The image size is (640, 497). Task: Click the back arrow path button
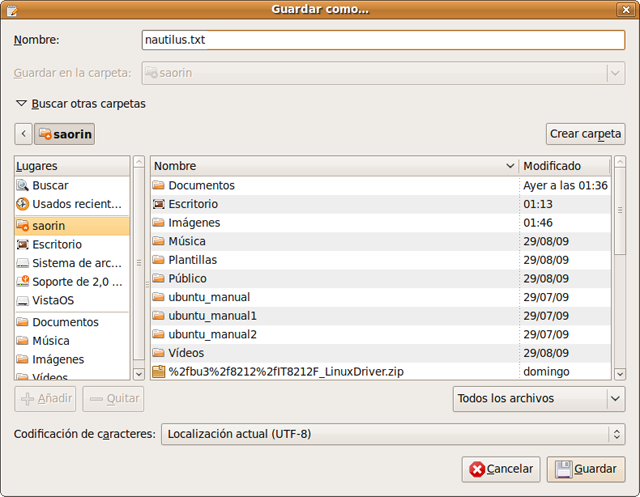pos(23,134)
